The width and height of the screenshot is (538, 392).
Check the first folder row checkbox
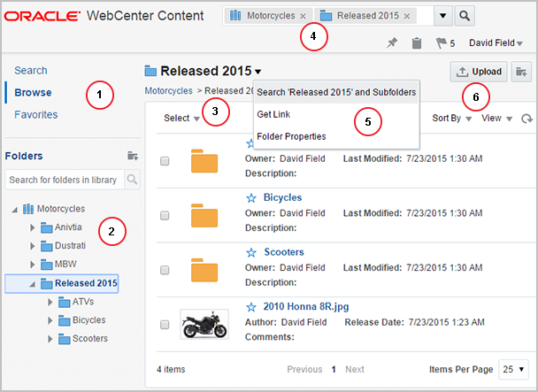tap(165, 161)
